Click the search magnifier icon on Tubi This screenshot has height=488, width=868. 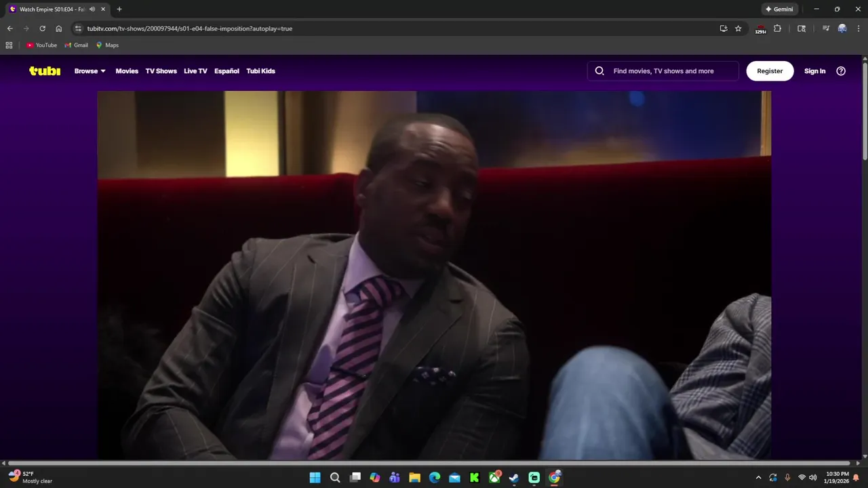[599, 70]
